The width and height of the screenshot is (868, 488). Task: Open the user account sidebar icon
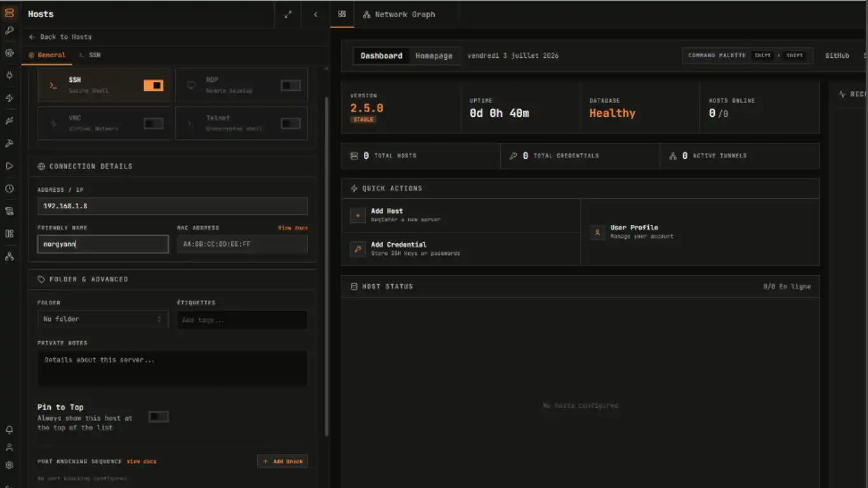click(x=10, y=447)
